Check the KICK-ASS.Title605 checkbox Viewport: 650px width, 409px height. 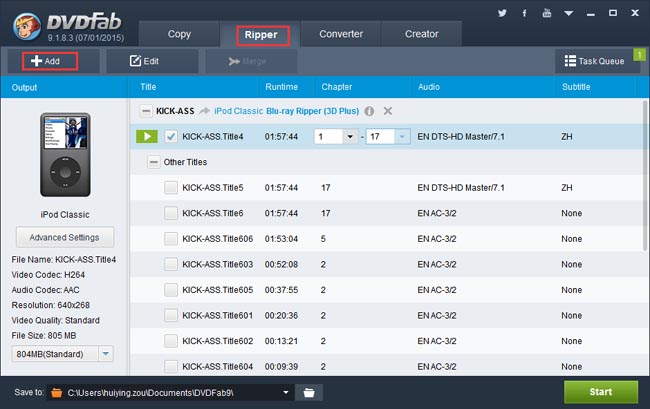click(x=171, y=290)
